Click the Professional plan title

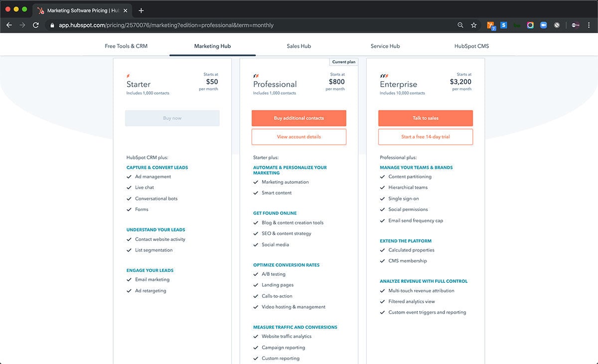(275, 84)
